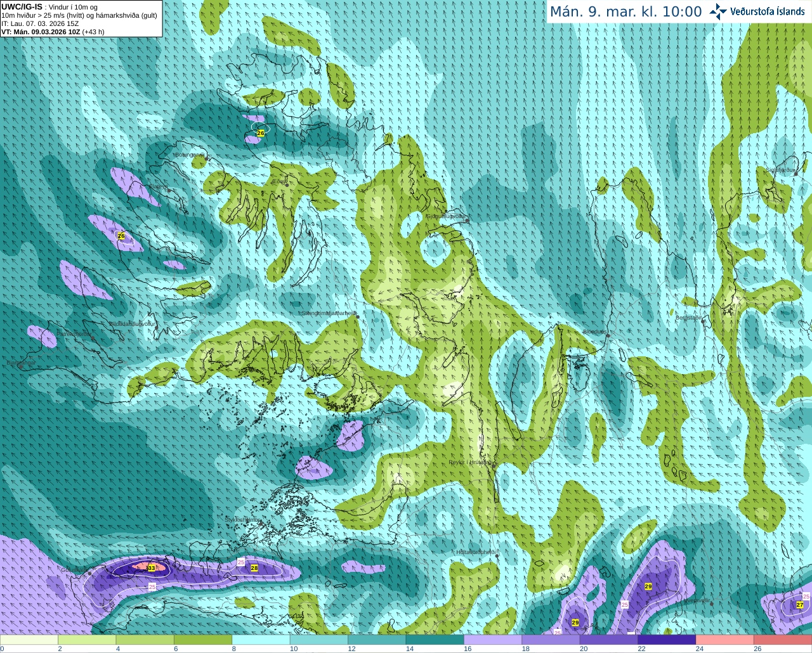Click the Steingrímsfjarðarheiði station label
This screenshot has height=653, width=812.
[329, 313]
